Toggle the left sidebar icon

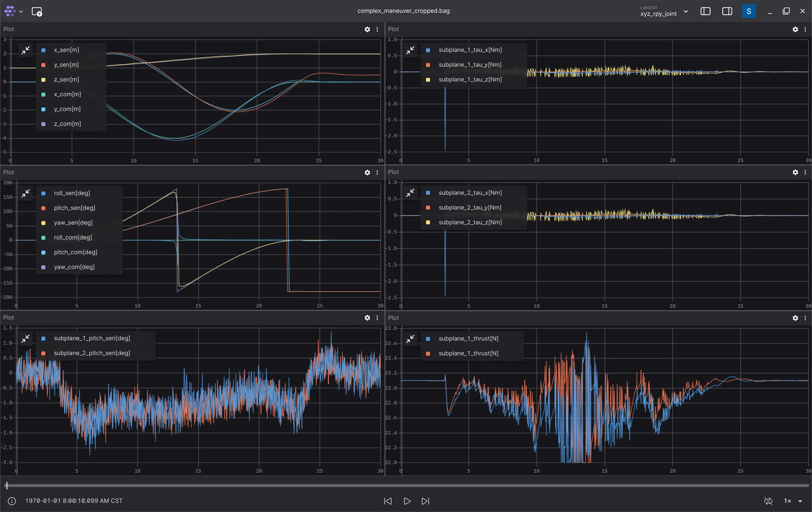(705, 11)
